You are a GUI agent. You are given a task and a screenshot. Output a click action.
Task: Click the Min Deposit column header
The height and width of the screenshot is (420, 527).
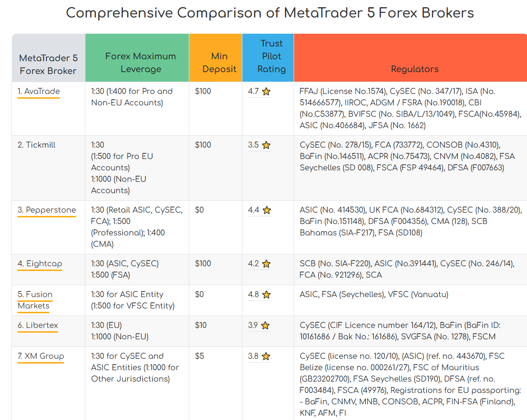(x=219, y=63)
